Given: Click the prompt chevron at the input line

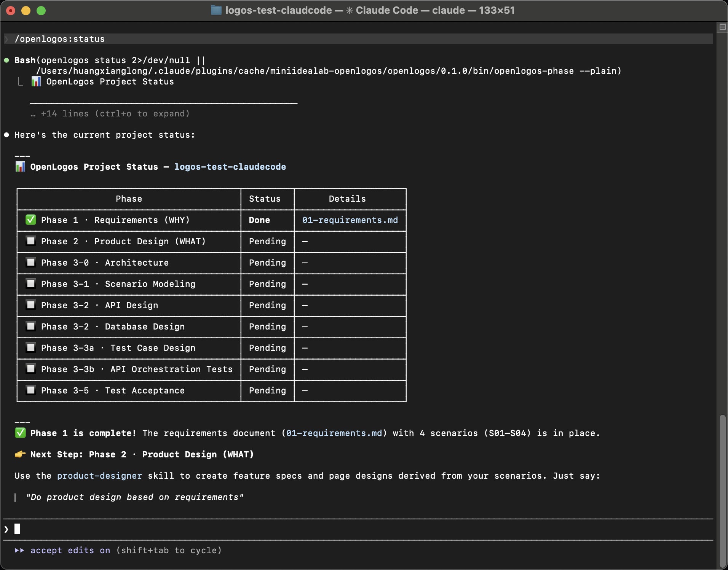Looking at the screenshot, I should coord(6,529).
